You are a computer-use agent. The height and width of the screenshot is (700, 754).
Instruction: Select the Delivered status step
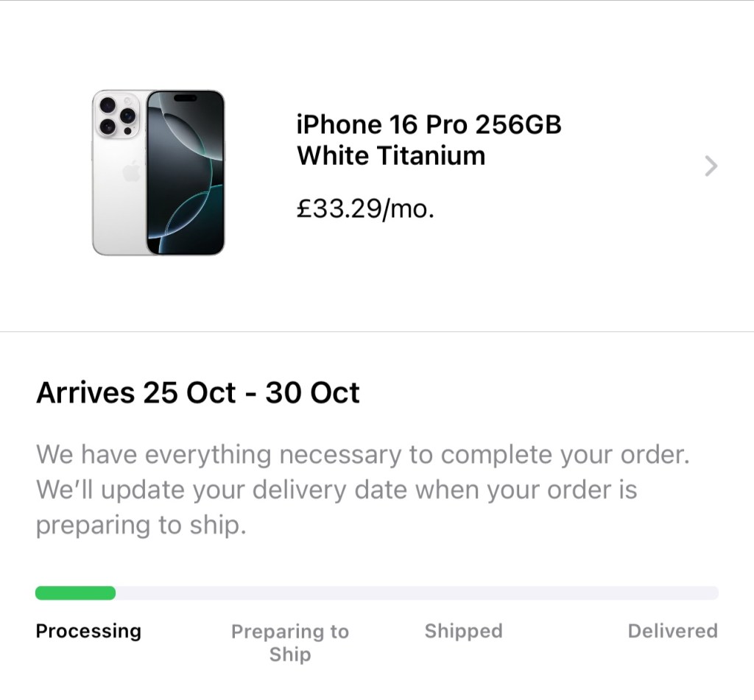click(x=672, y=631)
